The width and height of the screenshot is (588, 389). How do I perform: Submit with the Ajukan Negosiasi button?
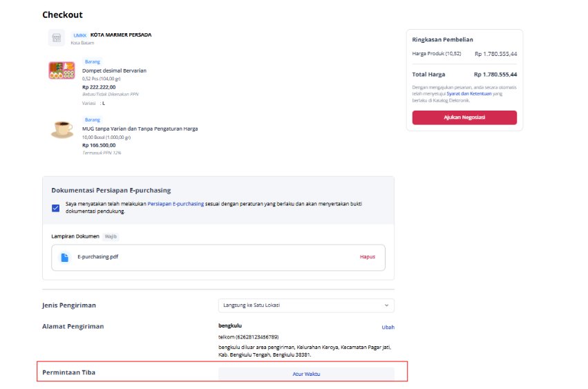click(464, 117)
